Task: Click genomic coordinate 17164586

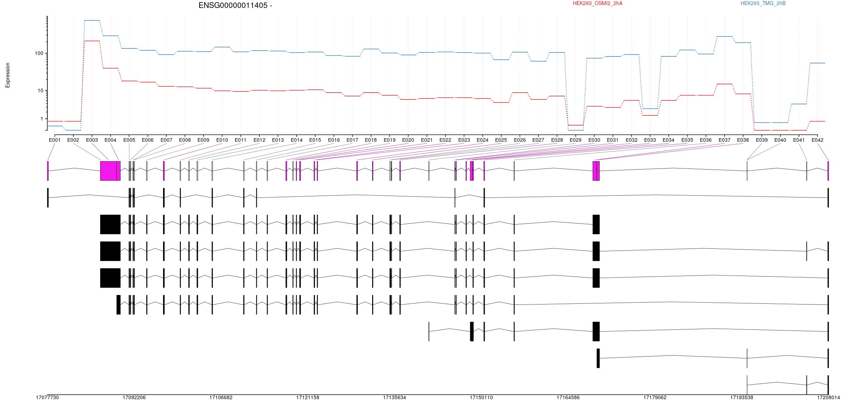Action: tap(568, 398)
